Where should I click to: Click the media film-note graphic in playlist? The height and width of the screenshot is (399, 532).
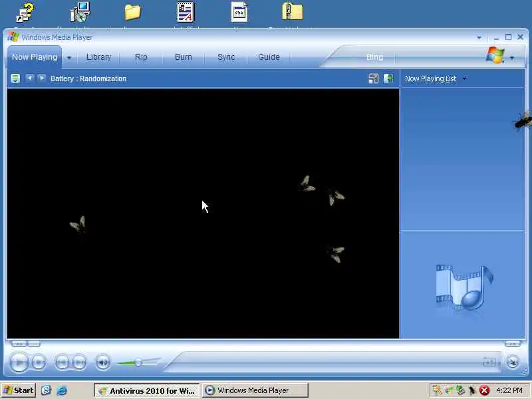(464, 288)
